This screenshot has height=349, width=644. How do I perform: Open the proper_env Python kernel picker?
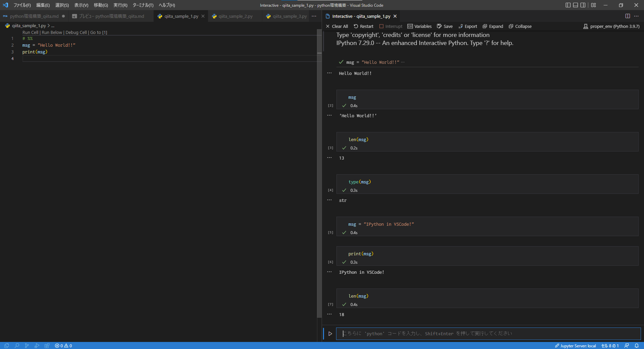(611, 26)
